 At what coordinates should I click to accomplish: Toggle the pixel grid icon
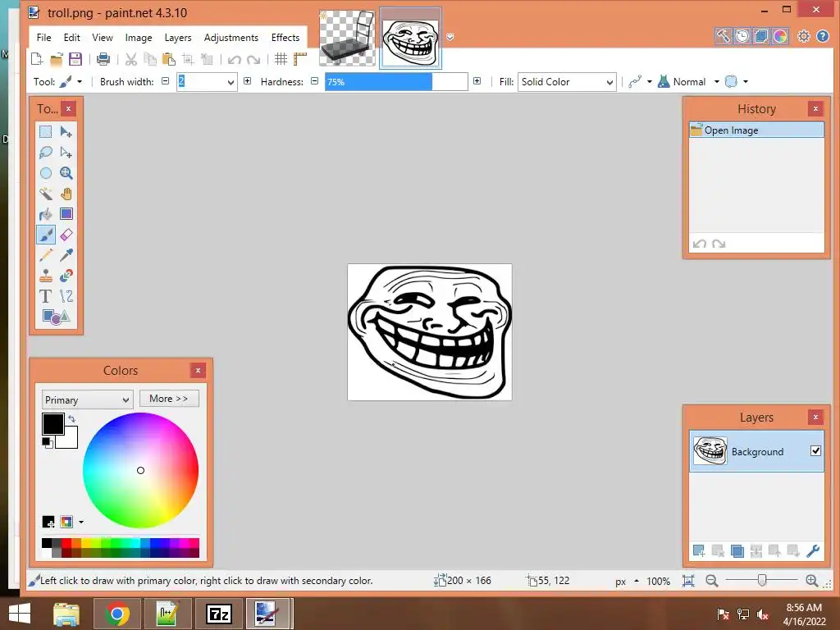[x=281, y=59]
